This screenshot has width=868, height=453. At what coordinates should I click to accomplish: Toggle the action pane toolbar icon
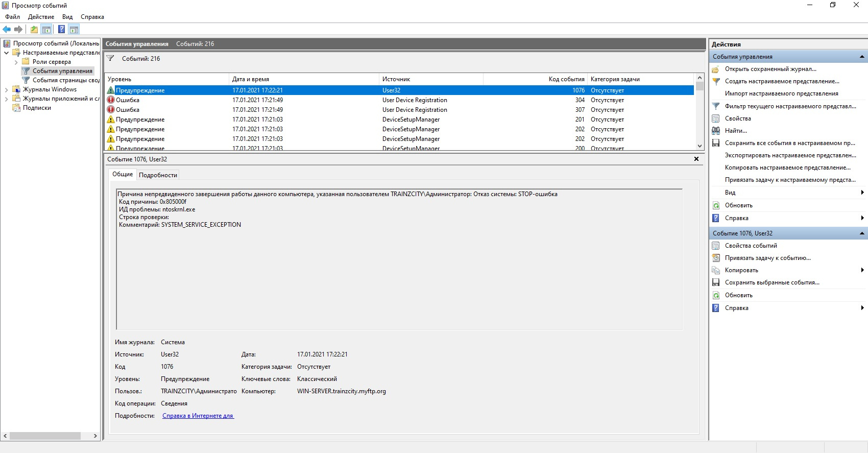(x=74, y=29)
